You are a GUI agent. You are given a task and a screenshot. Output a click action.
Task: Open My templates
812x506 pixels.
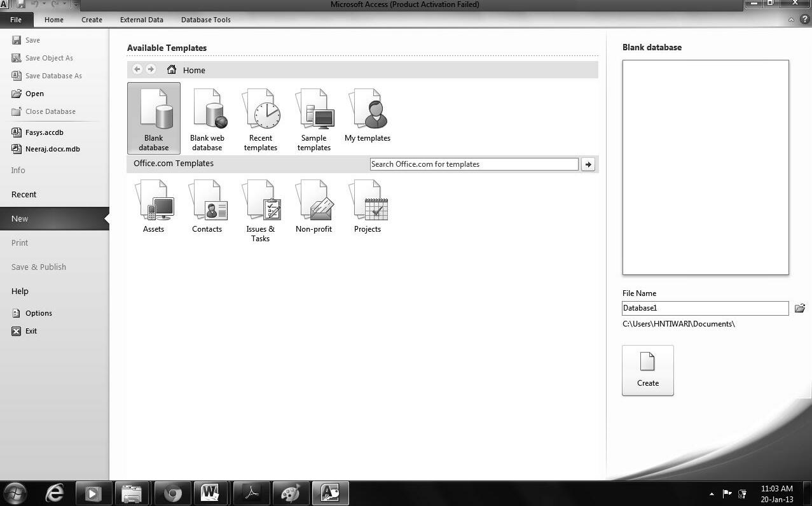368,115
